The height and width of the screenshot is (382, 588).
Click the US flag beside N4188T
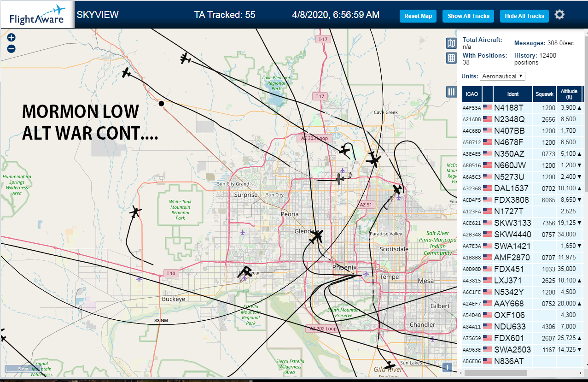(488, 108)
